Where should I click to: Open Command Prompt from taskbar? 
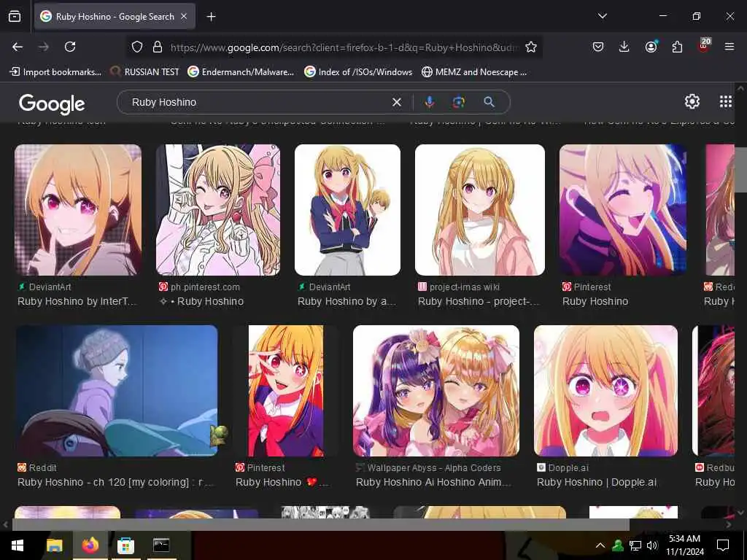[161, 545]
